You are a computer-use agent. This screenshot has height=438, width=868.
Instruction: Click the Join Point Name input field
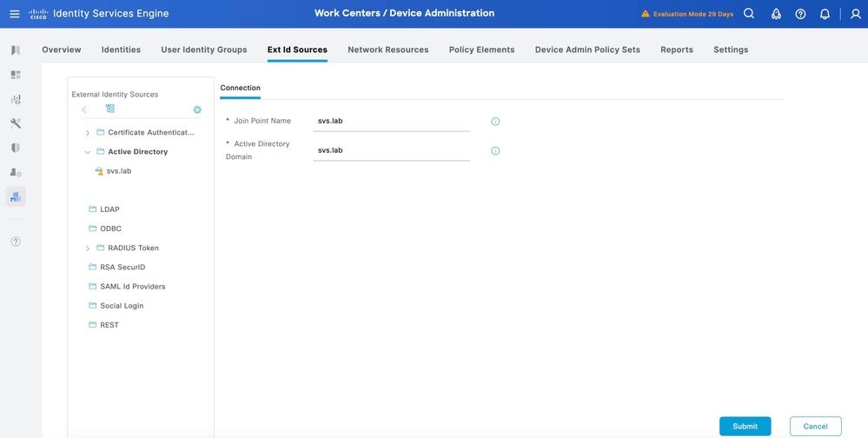[391, 121]
